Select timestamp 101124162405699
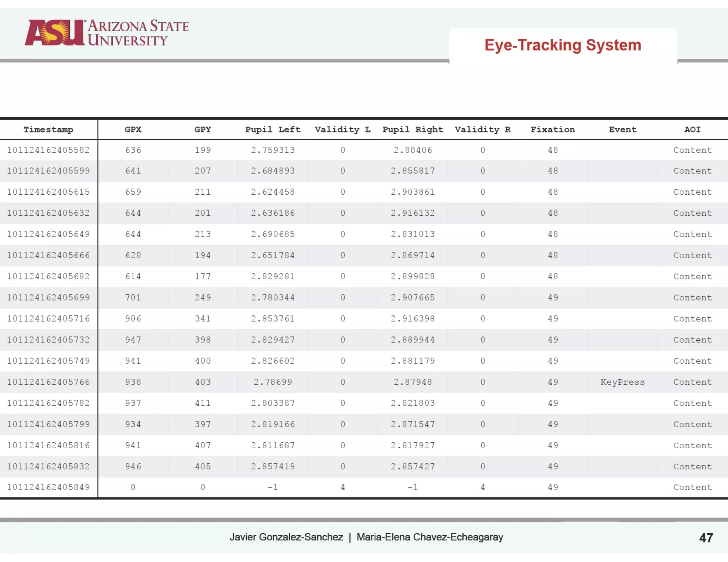The height and width of the screenshot is (562, 728). (x=48, y=297)
